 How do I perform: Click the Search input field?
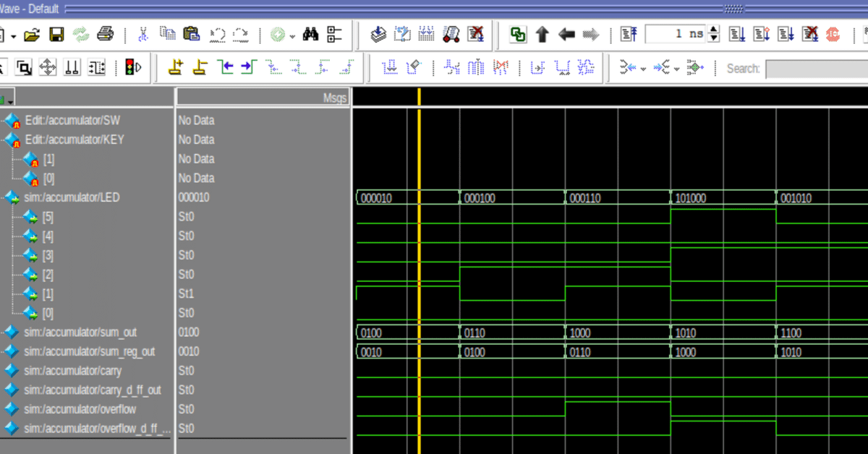(x=816, y=69)
